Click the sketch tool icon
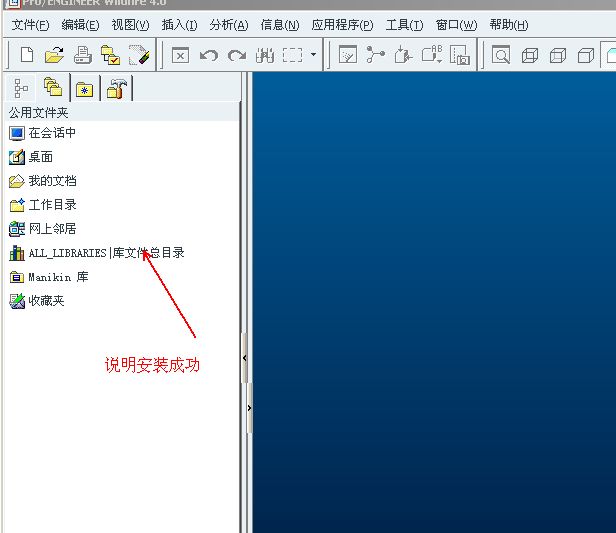The image size is (616, 533). pos(348,55)
